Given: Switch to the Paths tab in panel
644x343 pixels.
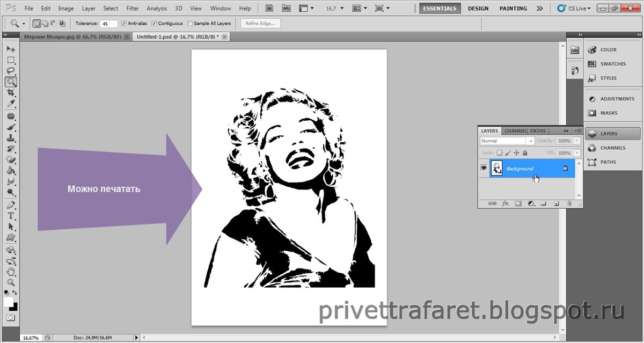Looking at the screenshot, I should click(538, 130).
